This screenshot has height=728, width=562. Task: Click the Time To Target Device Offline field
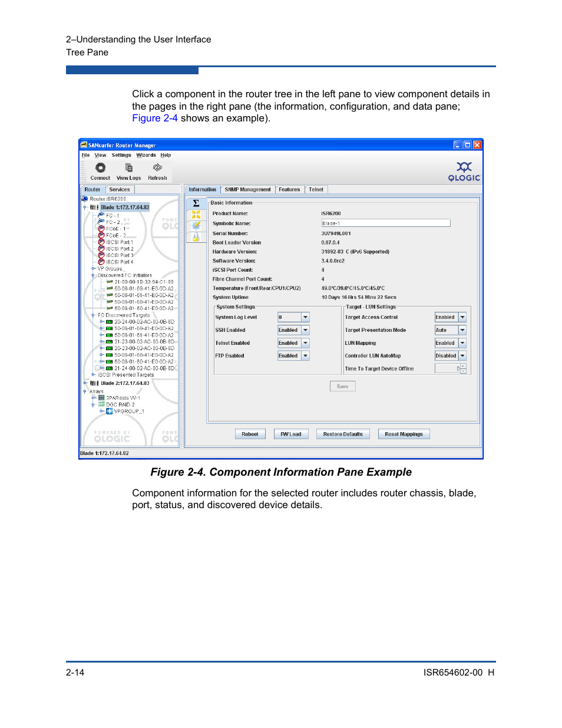[447, 369]
